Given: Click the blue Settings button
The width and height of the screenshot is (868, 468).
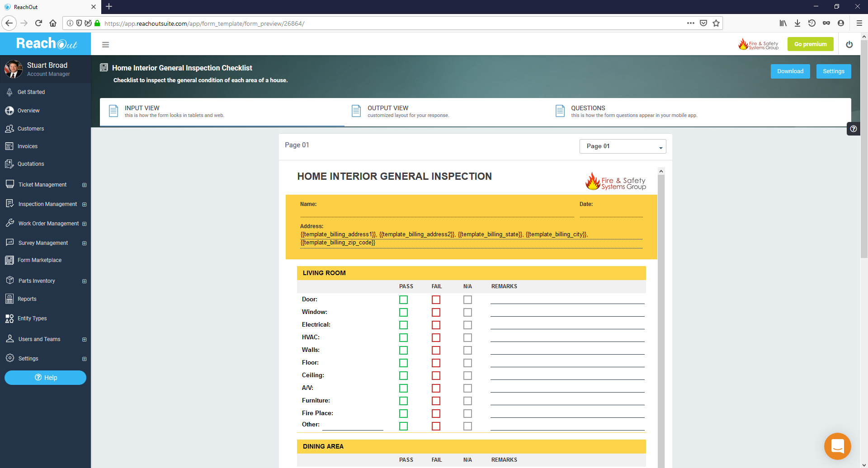Looking at the screenshot, I should [x=834, y=71].
